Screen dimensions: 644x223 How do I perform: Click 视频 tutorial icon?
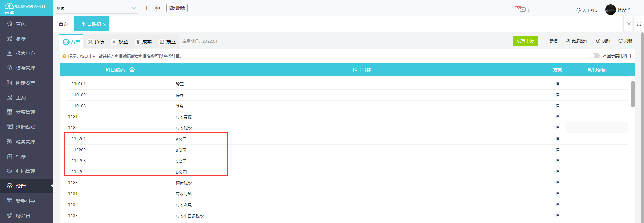pos(603,41)
